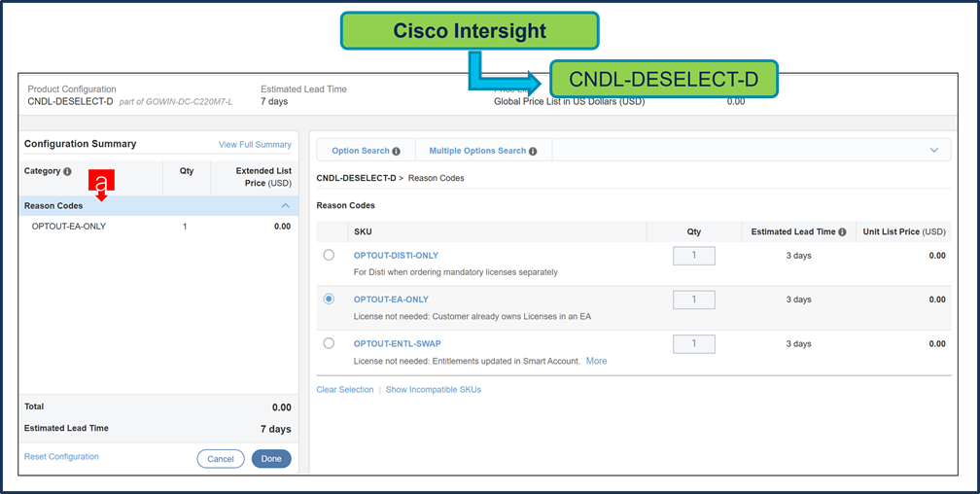Click 'part of GOWIN-DC-C220M7-L' text

pos(176,102)
